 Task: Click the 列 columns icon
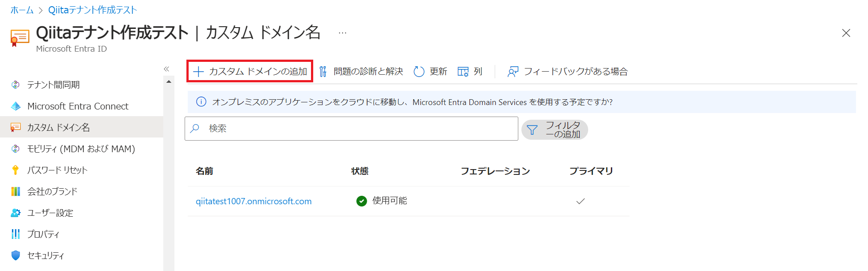coord(463,72)
